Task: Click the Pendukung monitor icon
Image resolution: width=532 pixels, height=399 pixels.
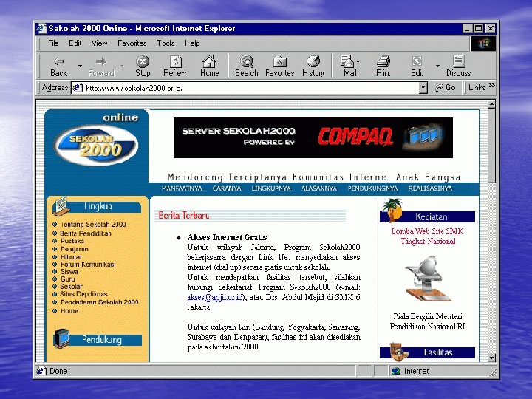Action: 61,338
